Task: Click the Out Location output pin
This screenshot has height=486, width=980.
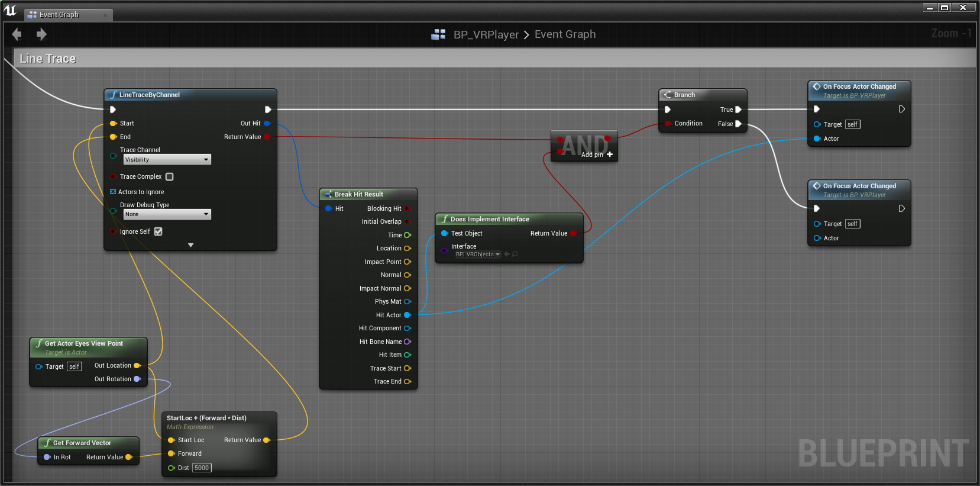Action: tap(137, 365)
